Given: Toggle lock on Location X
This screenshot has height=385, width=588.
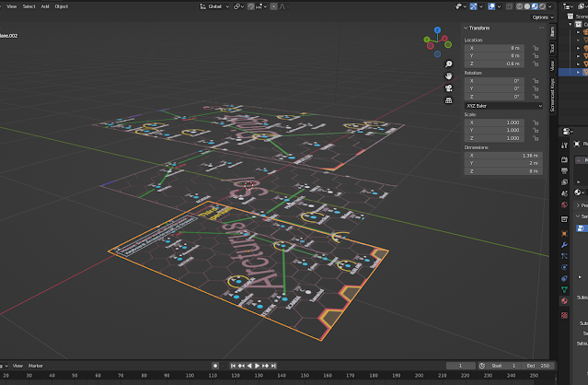Looking at the screenshot, I should 536,48.
